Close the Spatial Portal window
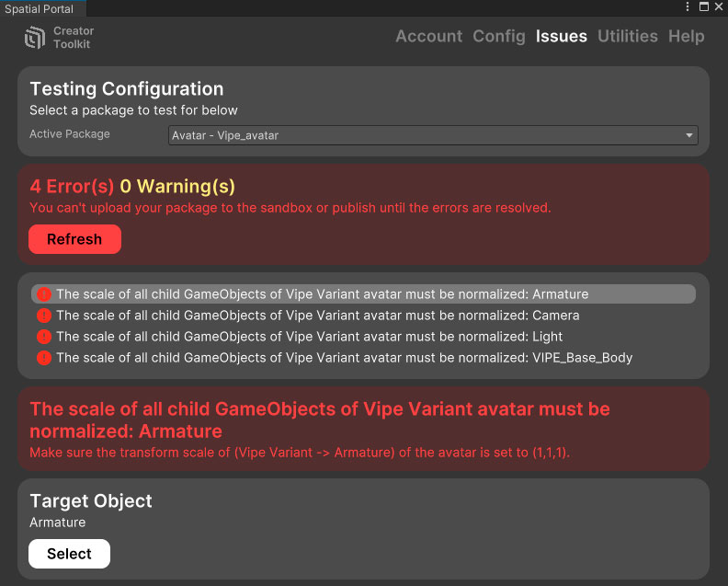This screenshot has width=728, height=586. tap(718, 7)
